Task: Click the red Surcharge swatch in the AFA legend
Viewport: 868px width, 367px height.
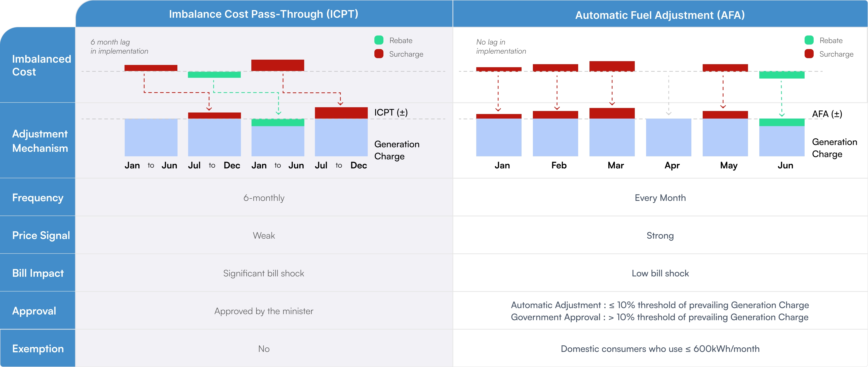Action: 809,54
